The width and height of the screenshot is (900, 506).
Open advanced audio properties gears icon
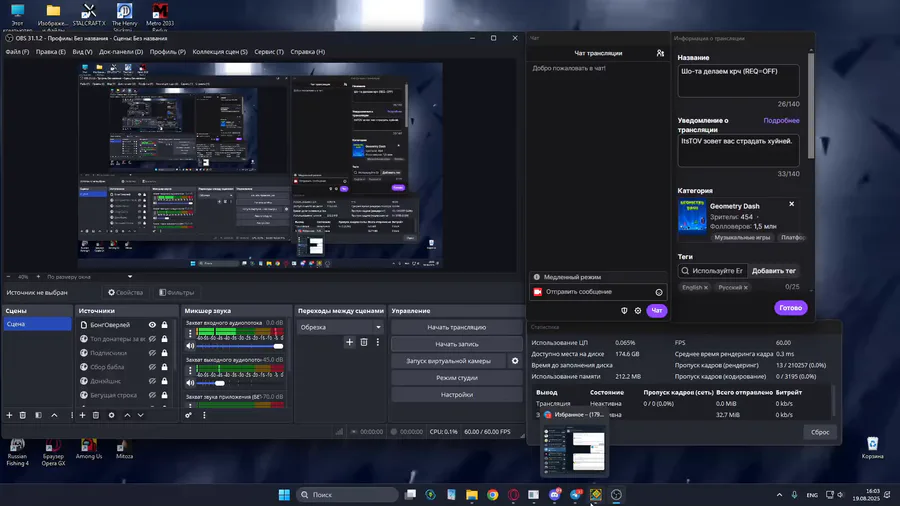click(x=188, y=415)
